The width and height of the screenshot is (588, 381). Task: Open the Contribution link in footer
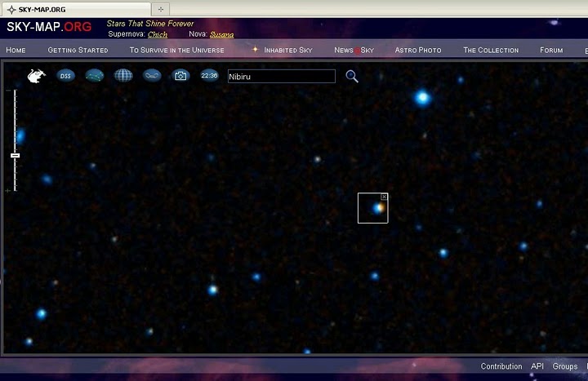[501, 366]
